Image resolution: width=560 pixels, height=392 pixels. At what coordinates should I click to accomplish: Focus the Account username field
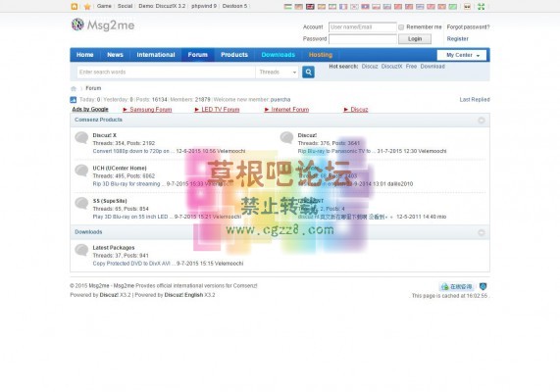tap(363, 27)
